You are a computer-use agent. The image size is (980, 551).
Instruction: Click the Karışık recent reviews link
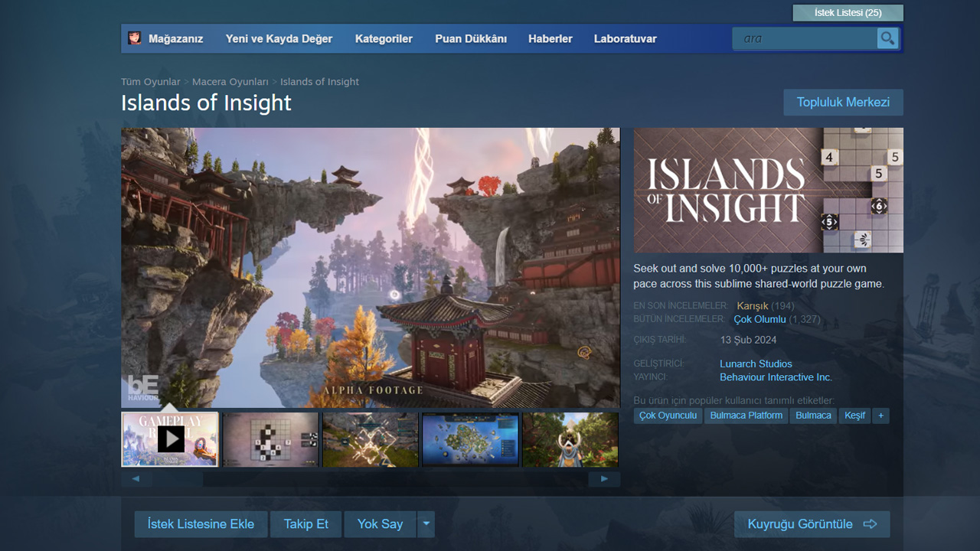click(753, 306)
